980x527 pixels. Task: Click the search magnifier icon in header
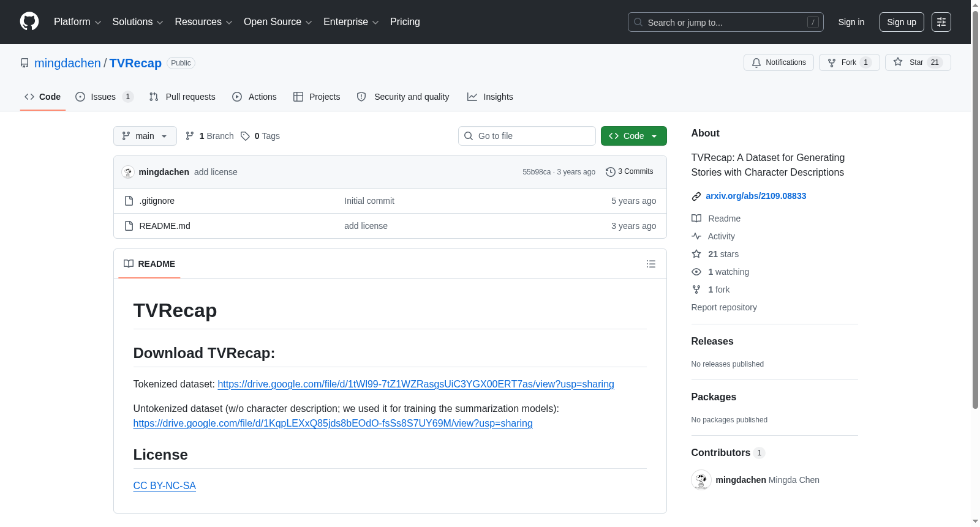pos(638,22)
